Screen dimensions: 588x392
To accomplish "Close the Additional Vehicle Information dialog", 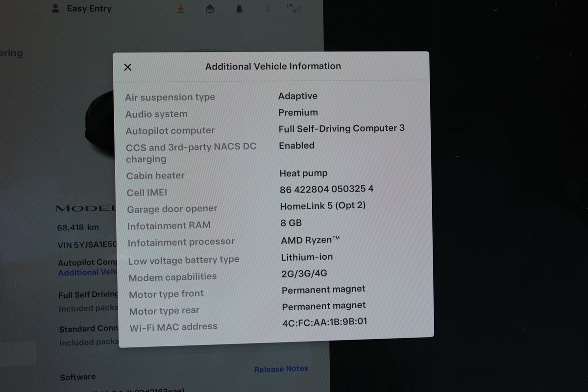I will click(128, 67).
